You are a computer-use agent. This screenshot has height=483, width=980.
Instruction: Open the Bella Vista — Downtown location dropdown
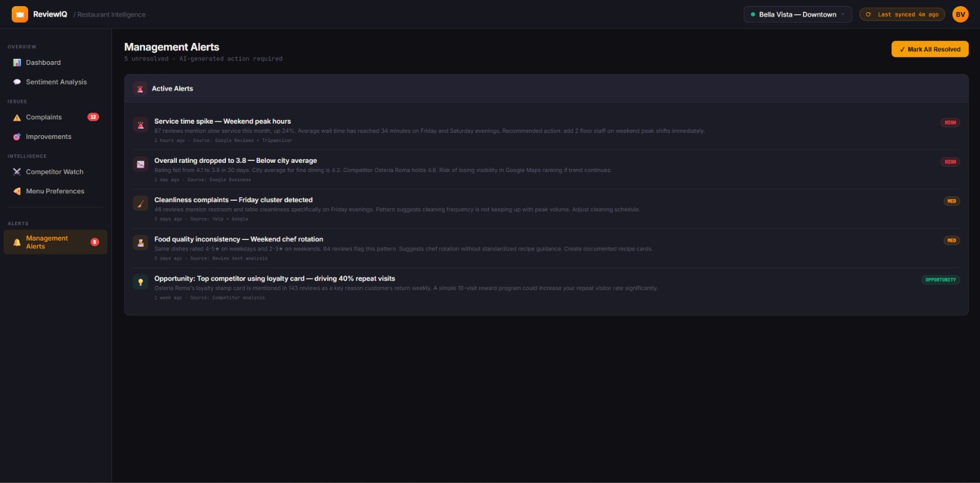click(797, 14)
